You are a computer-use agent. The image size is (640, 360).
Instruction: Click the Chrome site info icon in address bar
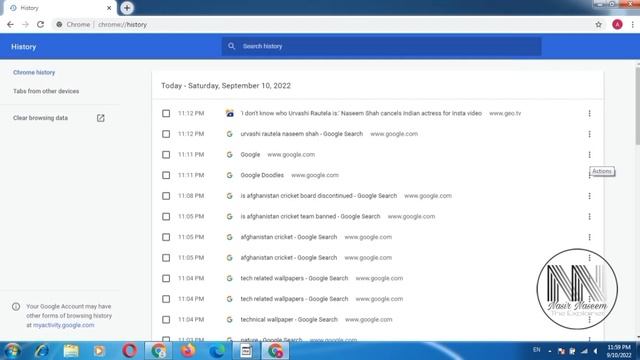click(x=59, y=24)
